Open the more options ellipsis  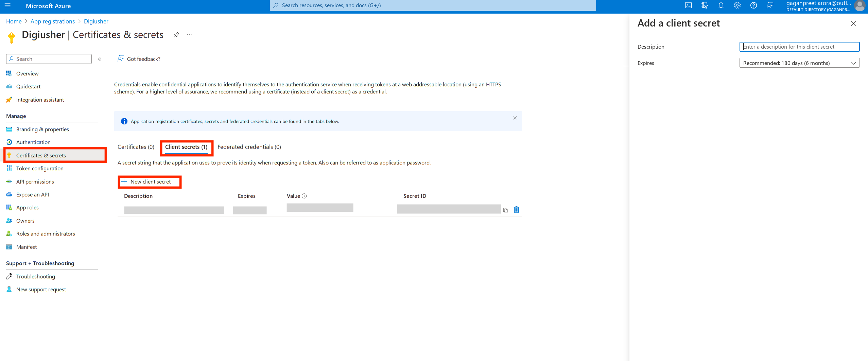189,35
